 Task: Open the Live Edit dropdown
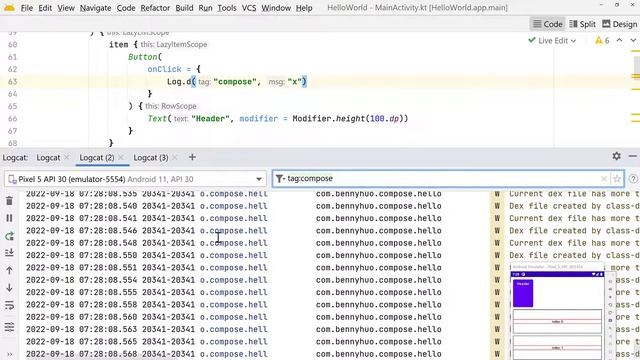552,40
